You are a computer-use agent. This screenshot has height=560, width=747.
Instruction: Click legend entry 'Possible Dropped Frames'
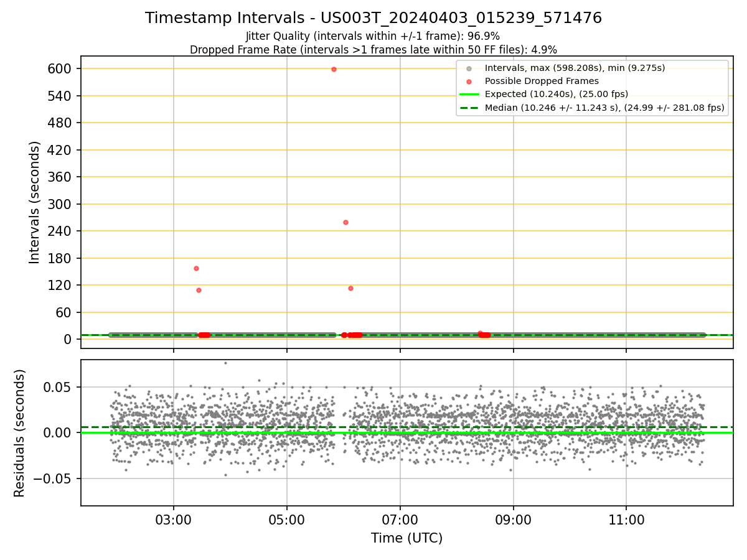coord(542,81)
